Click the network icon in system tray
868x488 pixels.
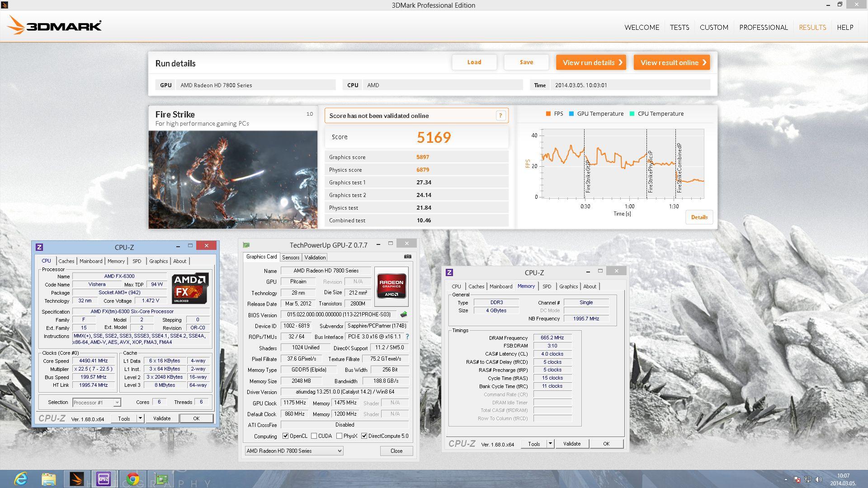coord(808,479)
